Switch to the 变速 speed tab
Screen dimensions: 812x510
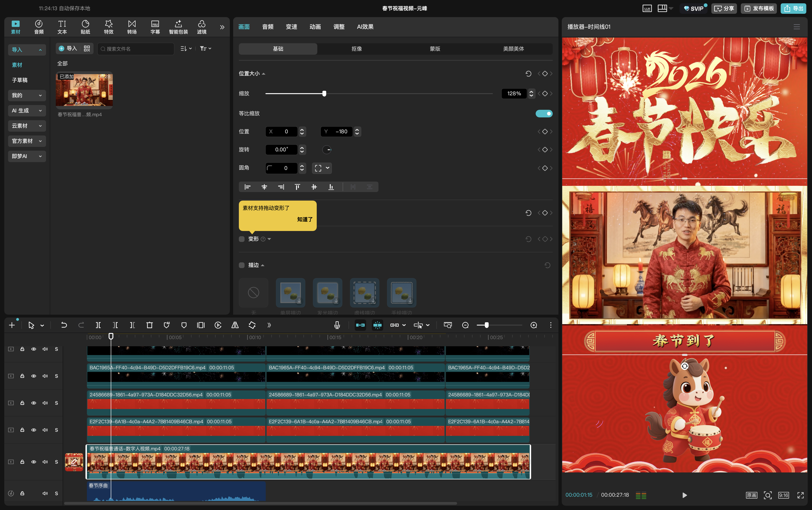292,27
